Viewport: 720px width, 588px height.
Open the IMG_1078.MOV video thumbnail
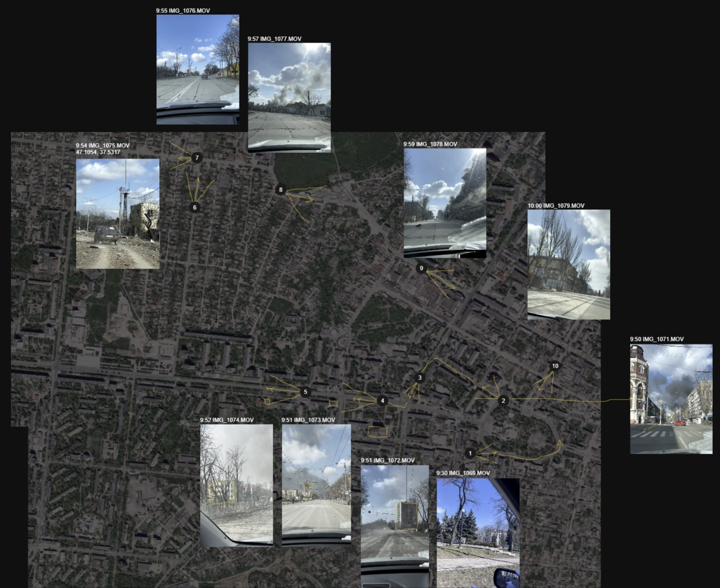[445, 203]
